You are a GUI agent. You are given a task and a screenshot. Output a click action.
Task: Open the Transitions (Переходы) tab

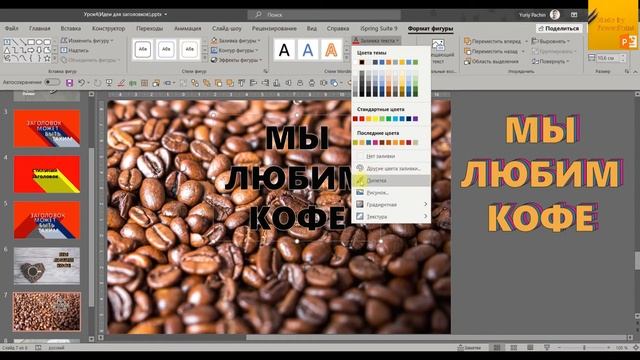149,29
